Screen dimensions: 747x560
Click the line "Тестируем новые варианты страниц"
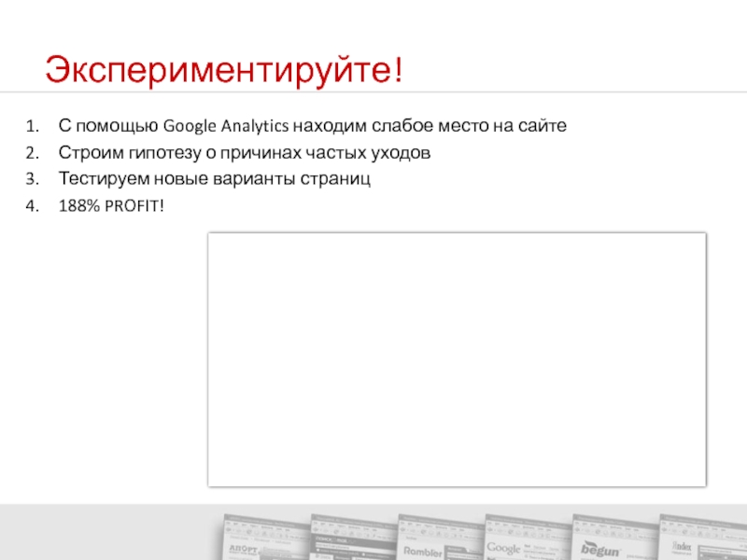point(215,178)
